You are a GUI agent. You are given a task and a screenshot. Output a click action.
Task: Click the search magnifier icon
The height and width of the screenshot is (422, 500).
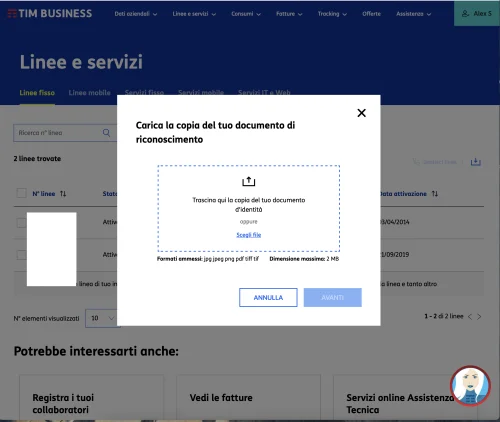click(x=106, y=133)
